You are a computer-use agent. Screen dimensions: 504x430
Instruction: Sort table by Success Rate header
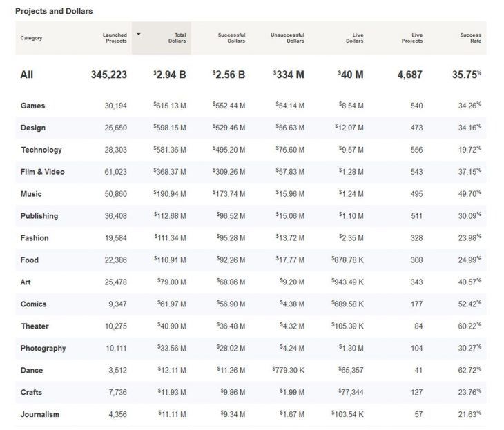click(x=471, y=38)
